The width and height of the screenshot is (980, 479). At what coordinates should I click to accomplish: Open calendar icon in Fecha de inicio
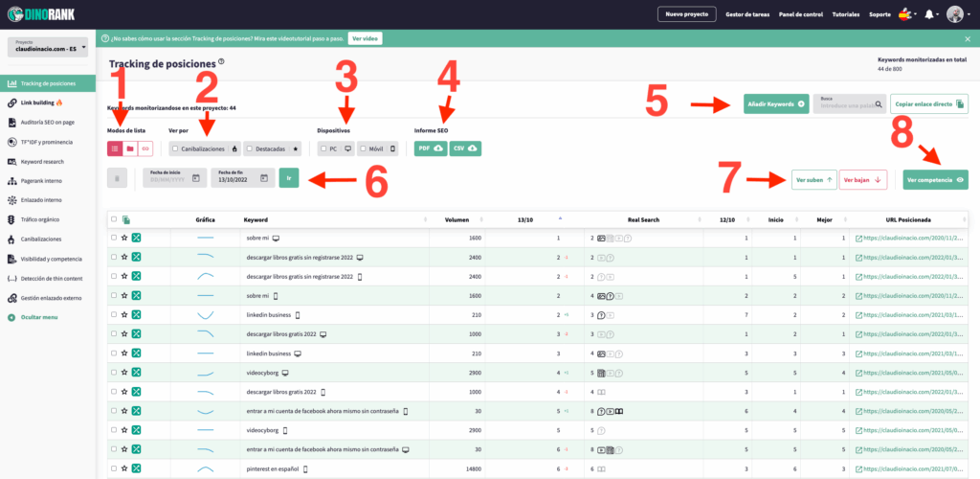[195, 178]
